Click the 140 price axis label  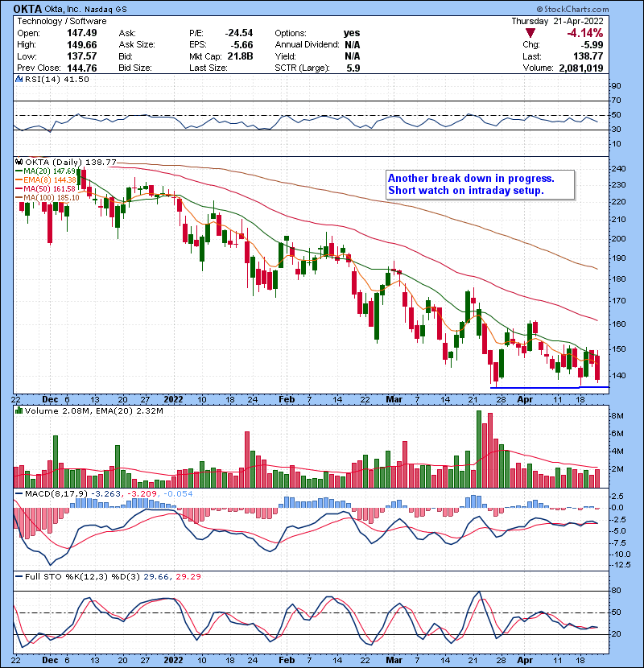coord(618,375)
